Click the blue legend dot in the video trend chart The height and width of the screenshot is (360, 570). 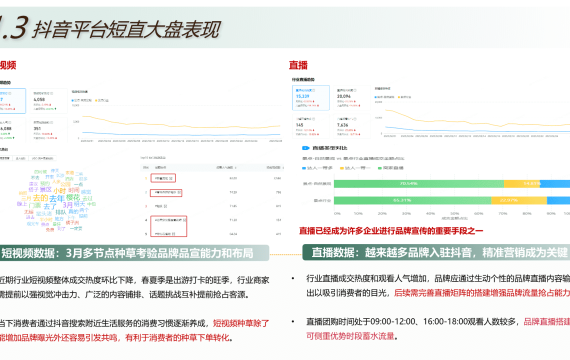pyautogui.click(x=73, y=100)
